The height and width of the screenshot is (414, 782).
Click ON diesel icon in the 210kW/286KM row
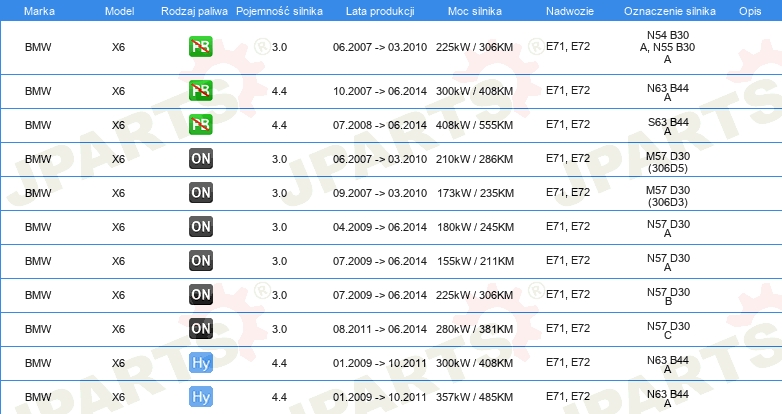tap(200, 159)
